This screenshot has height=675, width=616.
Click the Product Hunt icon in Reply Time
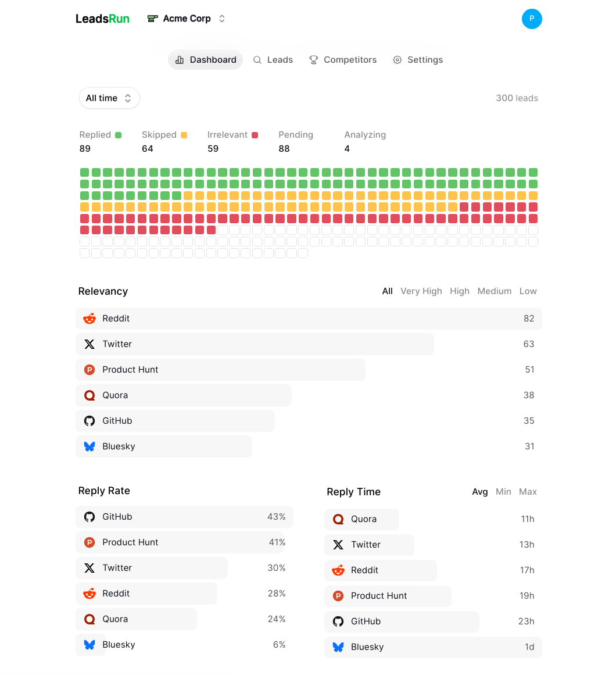point(338,596)
